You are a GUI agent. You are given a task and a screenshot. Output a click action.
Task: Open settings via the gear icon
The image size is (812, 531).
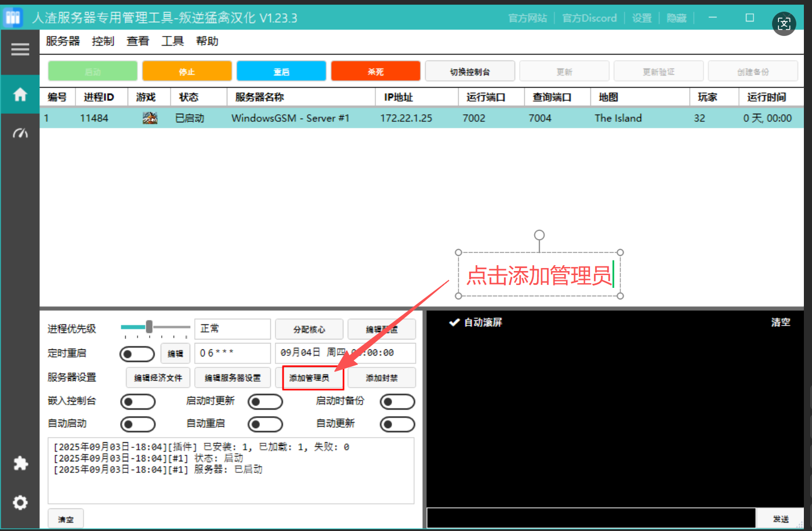20,503
